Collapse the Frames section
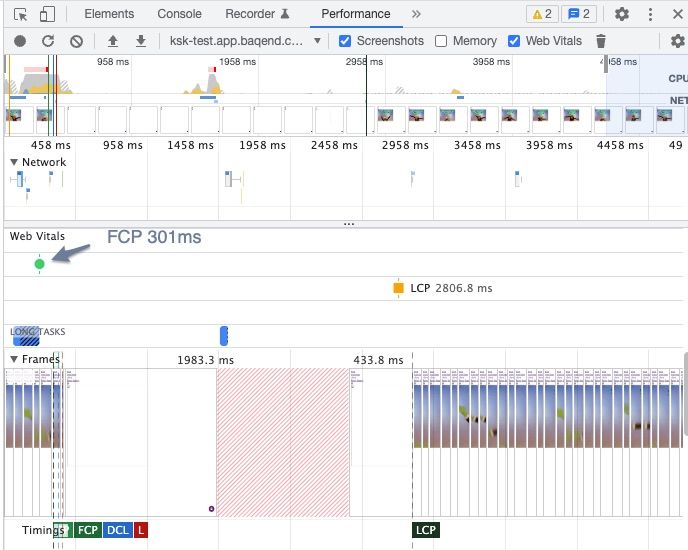Screen dimensions: 688x550 [x=14, y=359]
